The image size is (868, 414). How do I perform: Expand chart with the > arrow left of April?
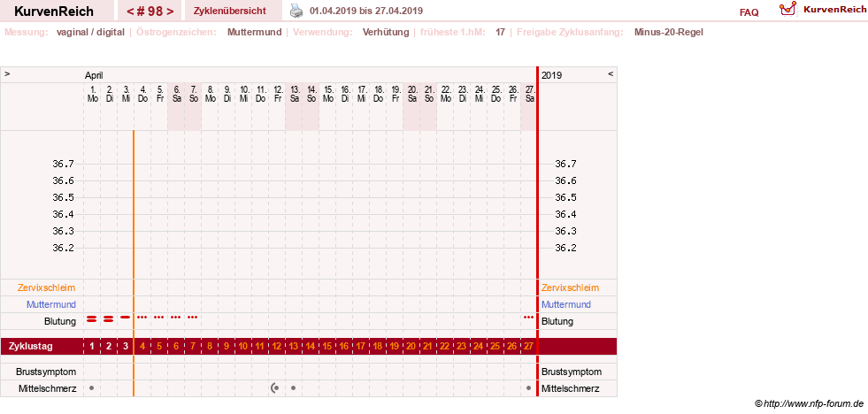(7, 73)
